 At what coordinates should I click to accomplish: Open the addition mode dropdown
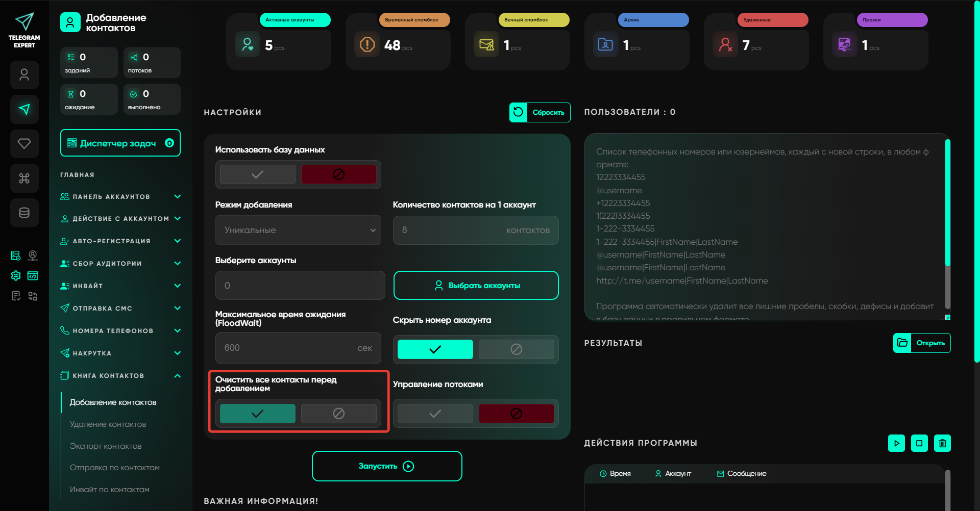click(298, 230)
